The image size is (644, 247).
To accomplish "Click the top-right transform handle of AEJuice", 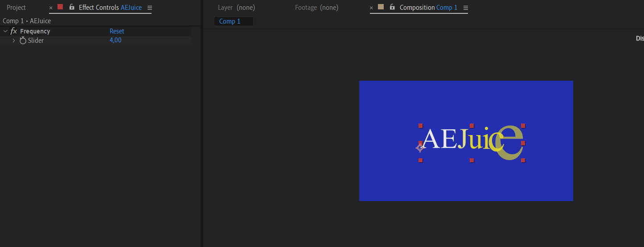I will 523,126.
